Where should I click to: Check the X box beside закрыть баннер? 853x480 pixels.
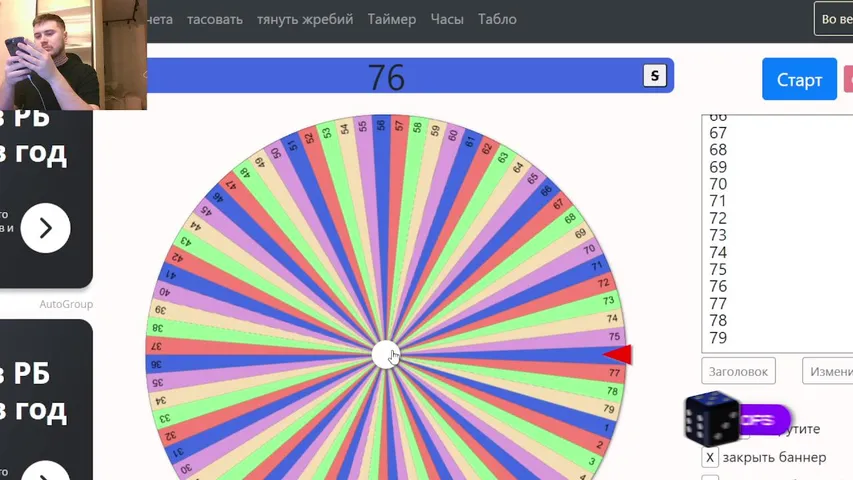pos(710,457)
